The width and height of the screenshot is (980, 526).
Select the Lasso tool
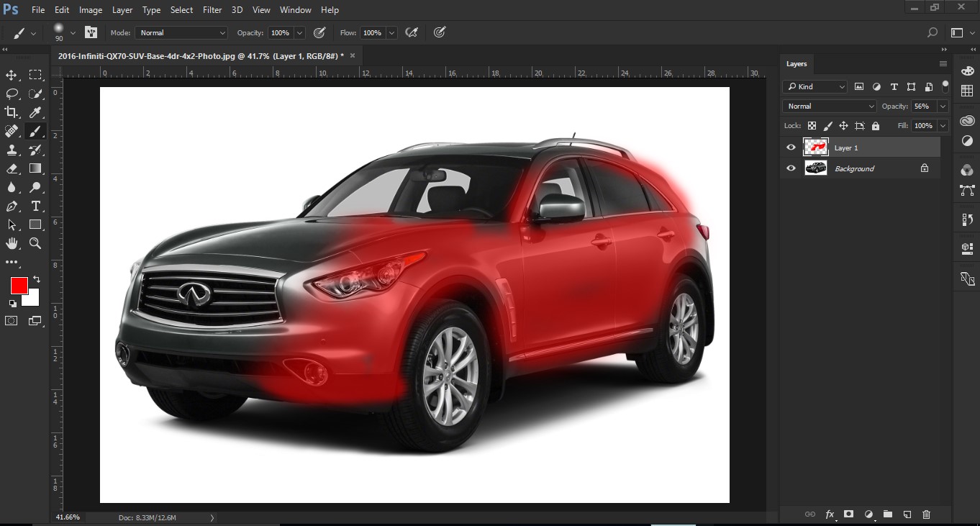tap(12, 94)
